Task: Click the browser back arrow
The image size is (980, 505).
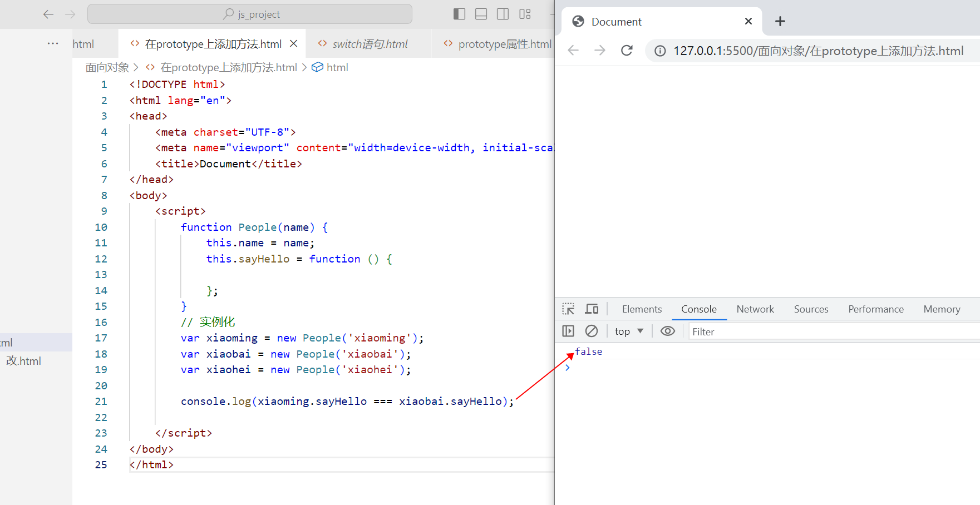Action: pos(573,51)
